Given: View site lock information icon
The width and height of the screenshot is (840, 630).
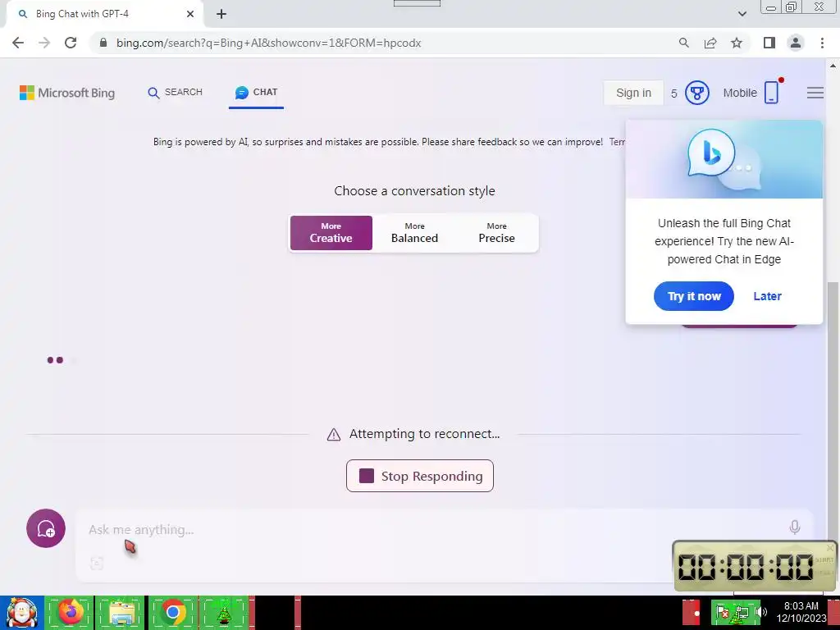Looking at the screenshot, I should pyautogui.click(x=103, y=43).
